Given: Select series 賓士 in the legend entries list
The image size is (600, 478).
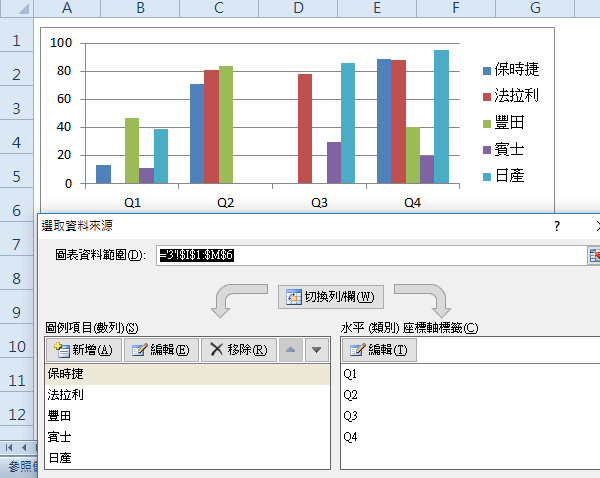Looking at the screenshot, I should 188,437.
